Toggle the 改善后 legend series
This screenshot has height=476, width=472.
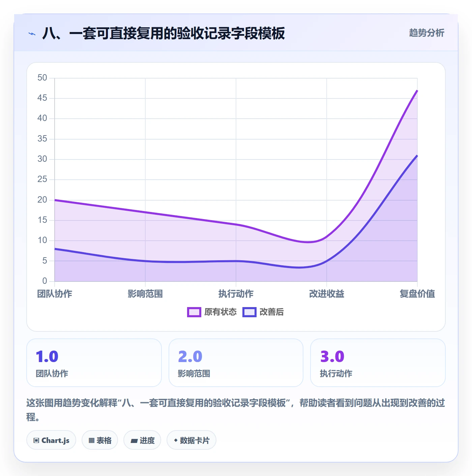coord(263,312)
